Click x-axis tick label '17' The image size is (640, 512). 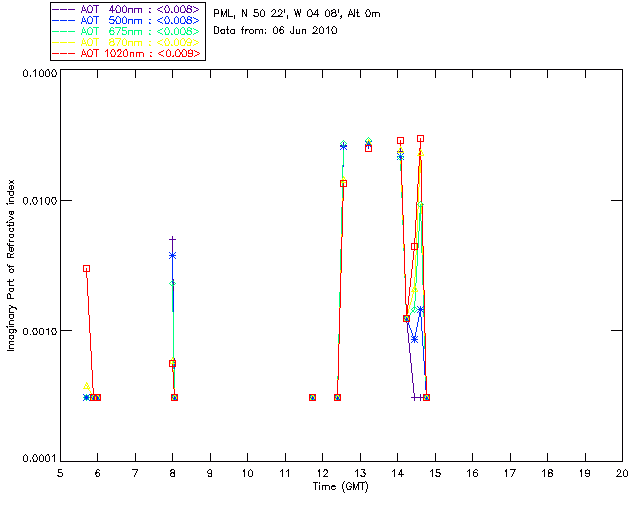tap(510, 473)
